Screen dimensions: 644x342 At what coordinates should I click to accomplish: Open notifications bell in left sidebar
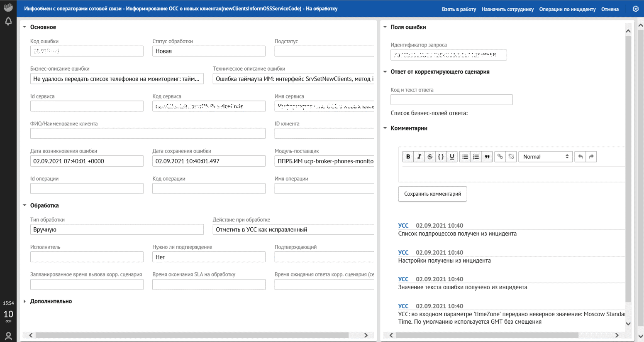(8, 21)
